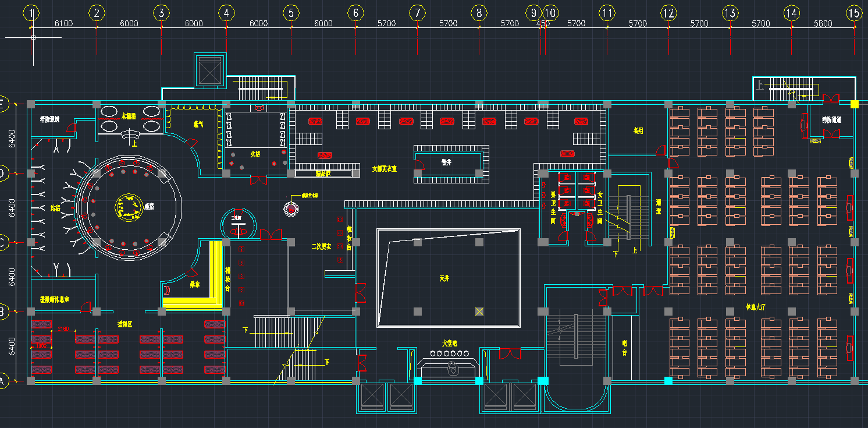Image resolution: width=868 pixels, height=428 pixels.
Task: Select row axis bubble labeled B
Action: (x=2, y=312)
